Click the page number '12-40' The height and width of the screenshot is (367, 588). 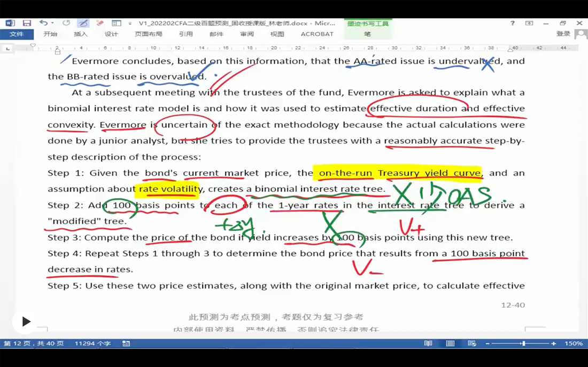click(513, 305)
